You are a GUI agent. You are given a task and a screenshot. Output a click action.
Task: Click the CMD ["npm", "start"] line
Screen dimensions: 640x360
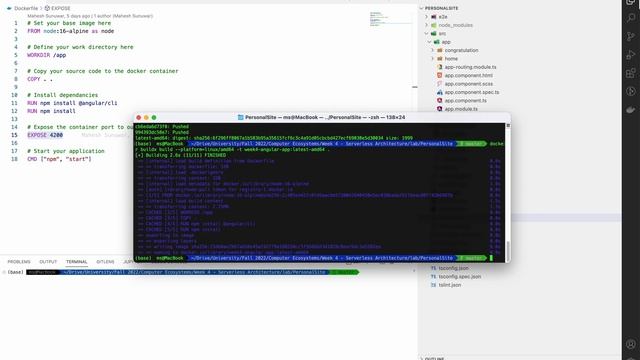click(x=60, y=159)
